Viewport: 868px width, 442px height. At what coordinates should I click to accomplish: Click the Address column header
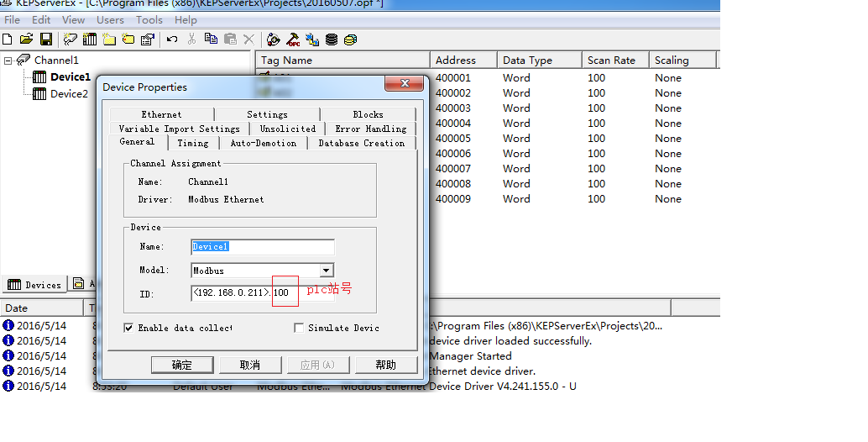(464, 60)
